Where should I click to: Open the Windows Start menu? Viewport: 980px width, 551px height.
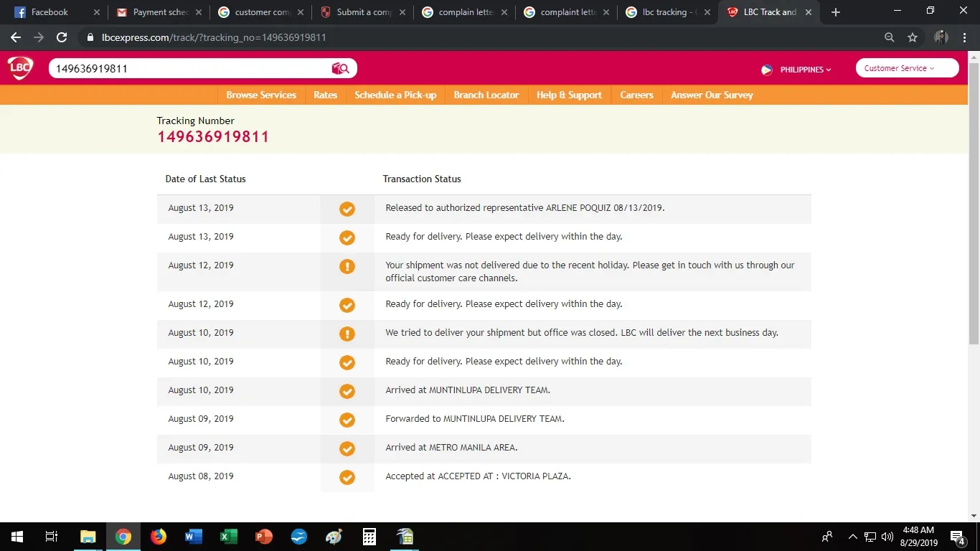pyautogui.click(x=17, y=537)
